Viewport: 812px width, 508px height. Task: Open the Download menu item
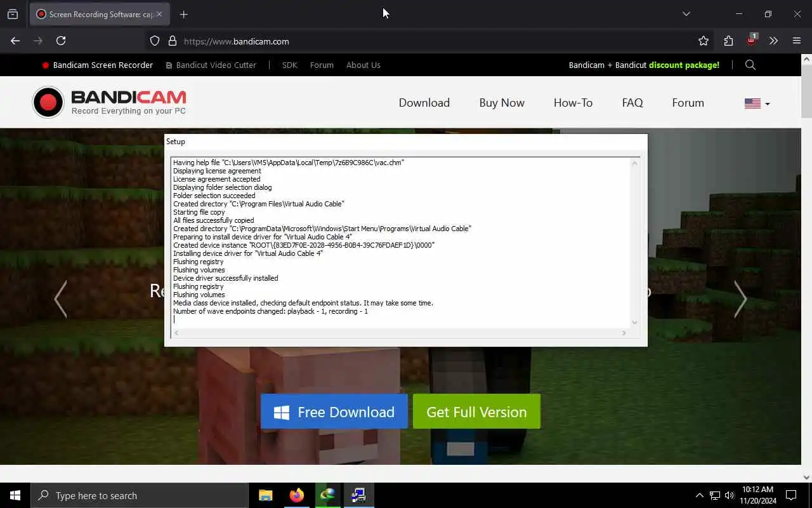(424, 103)
